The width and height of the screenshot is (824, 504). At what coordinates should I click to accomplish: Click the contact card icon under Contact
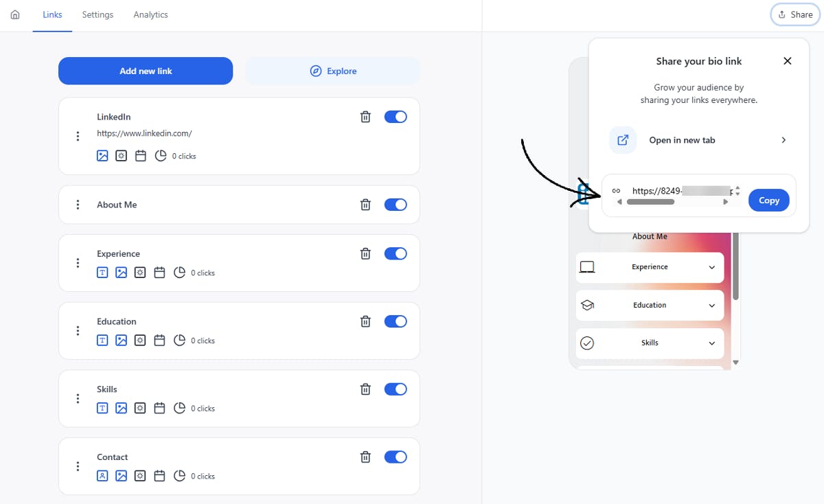(x=102, y=476)
